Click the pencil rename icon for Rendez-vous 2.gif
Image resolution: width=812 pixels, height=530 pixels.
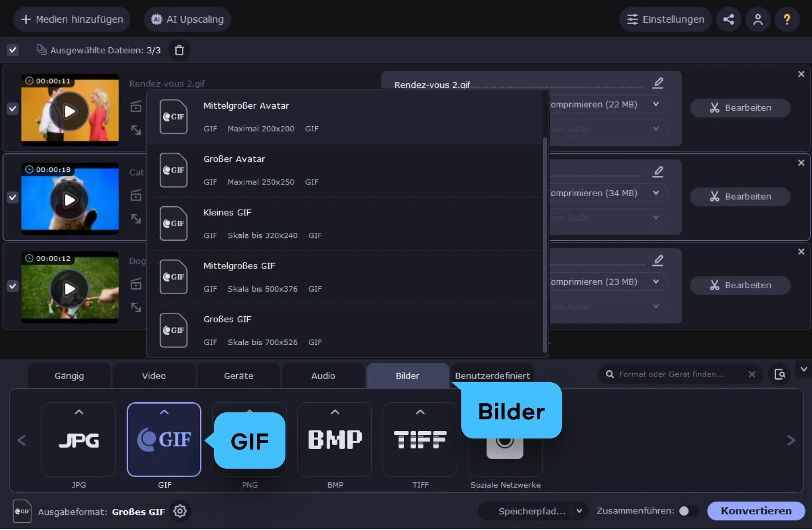pyautogui.click(x=658, y=83)
